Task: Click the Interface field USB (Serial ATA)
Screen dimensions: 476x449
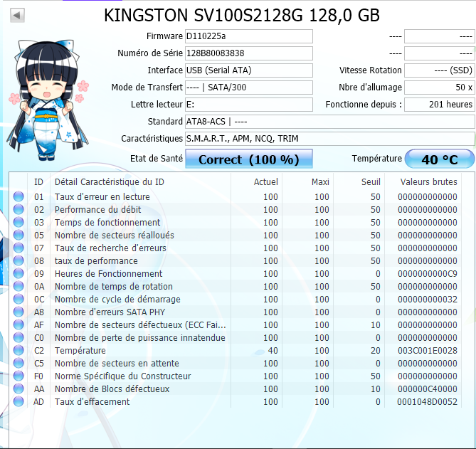Action: (249, 70)
